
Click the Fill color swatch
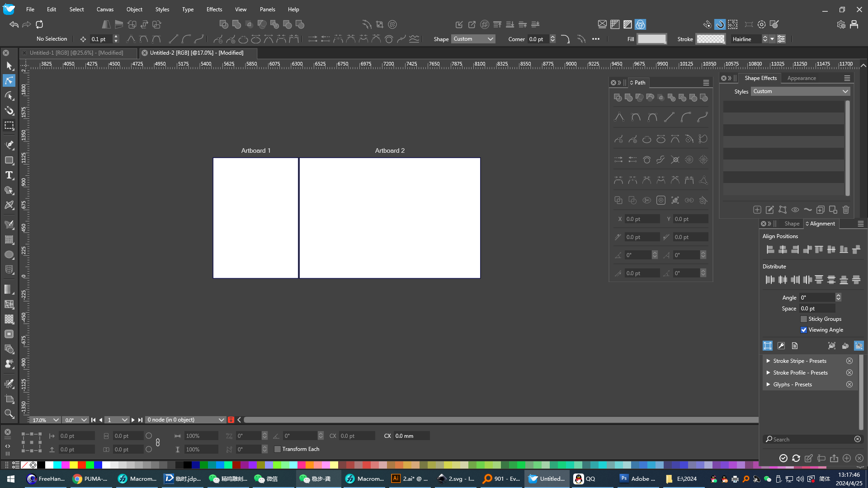coord(651,39)
